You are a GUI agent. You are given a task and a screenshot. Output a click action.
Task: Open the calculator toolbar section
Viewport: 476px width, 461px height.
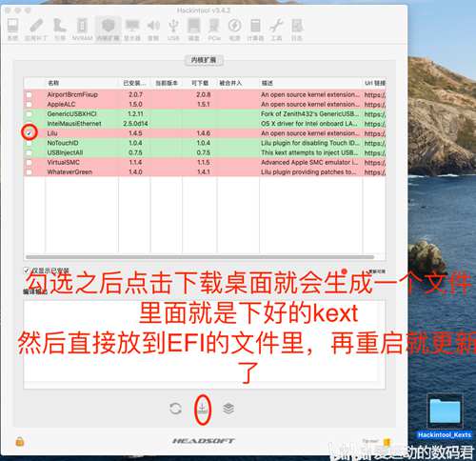coord(255,30)
